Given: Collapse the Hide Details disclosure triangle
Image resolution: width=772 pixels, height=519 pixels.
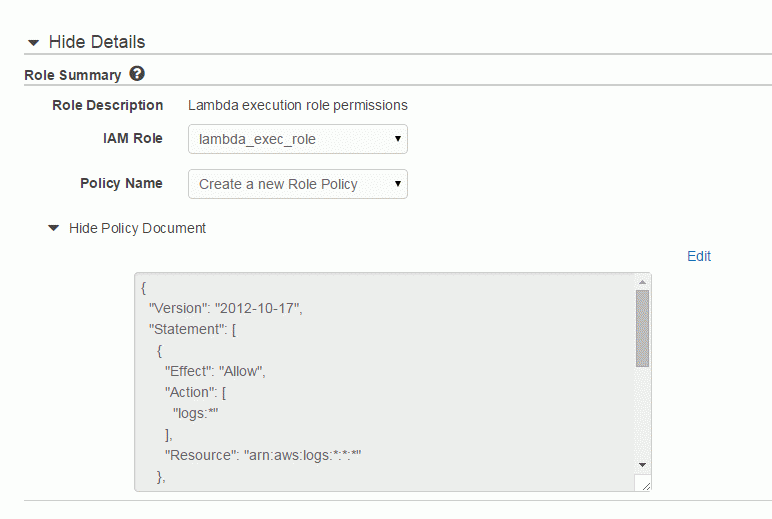Looking at the screenshot, I should tap(33, 43).
